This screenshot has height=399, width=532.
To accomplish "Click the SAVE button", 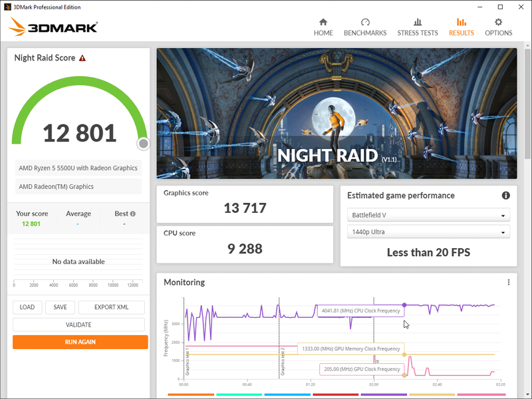I will click(x=60, y=307).
